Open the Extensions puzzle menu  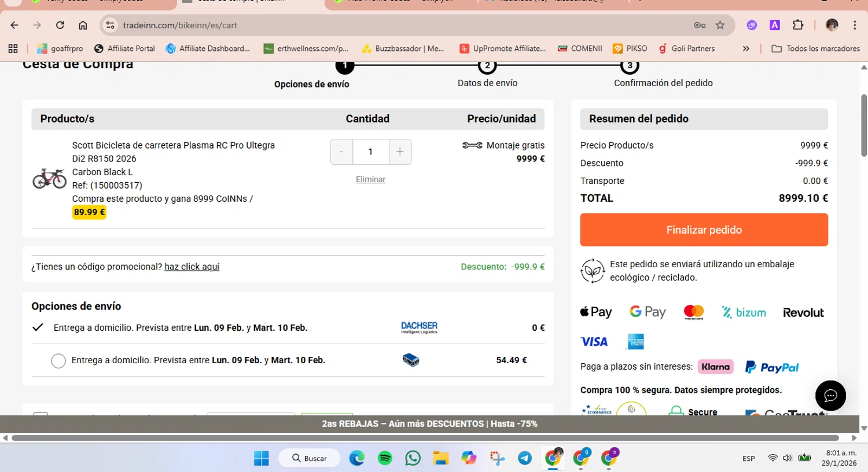(798, 25)
